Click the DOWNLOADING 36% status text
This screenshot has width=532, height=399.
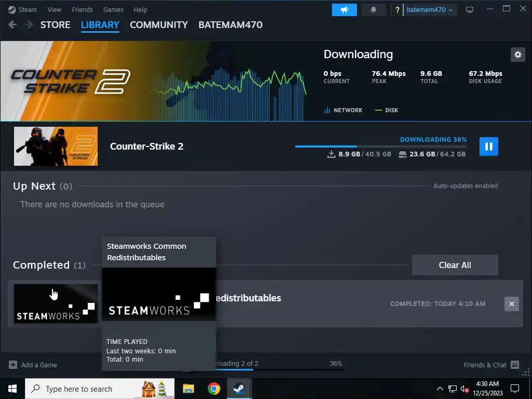[x=433, y=139]
